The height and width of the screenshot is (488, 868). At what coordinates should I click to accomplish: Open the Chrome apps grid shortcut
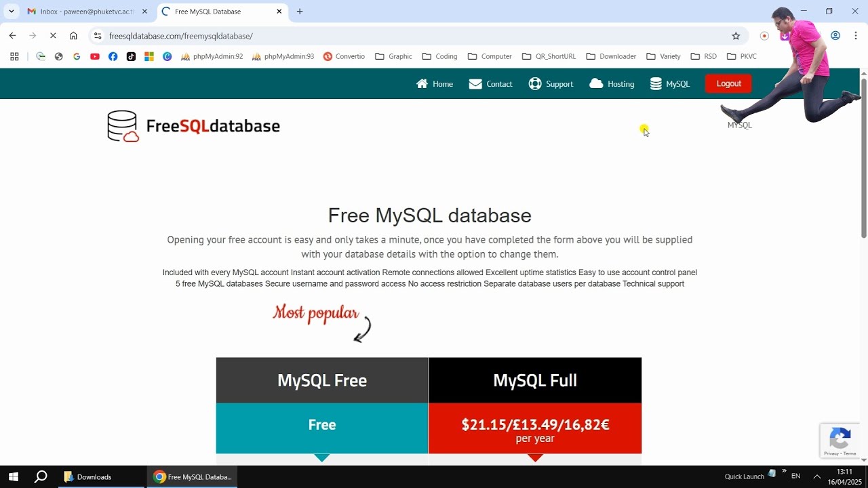pos(14,56)
